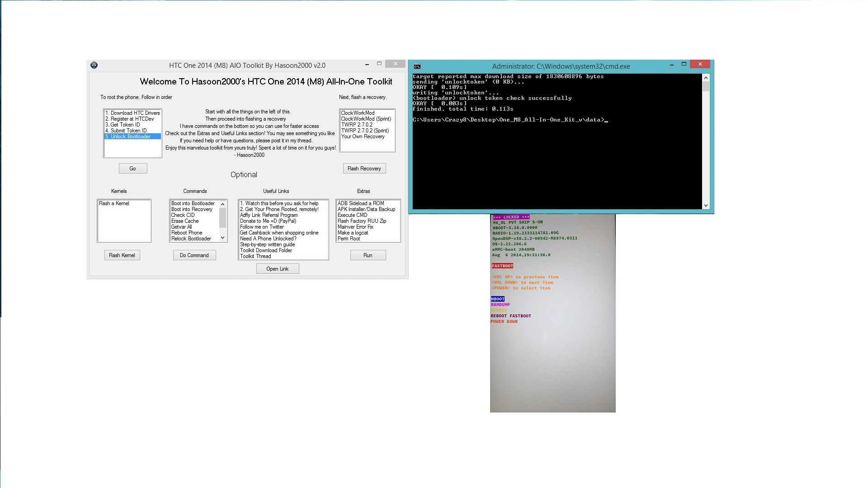Image resolution: width=868 pixels, height=488 pixels.
Task: Select 'Get Your Phone Rooted, remotely!' link
Action: coord(283,209)
